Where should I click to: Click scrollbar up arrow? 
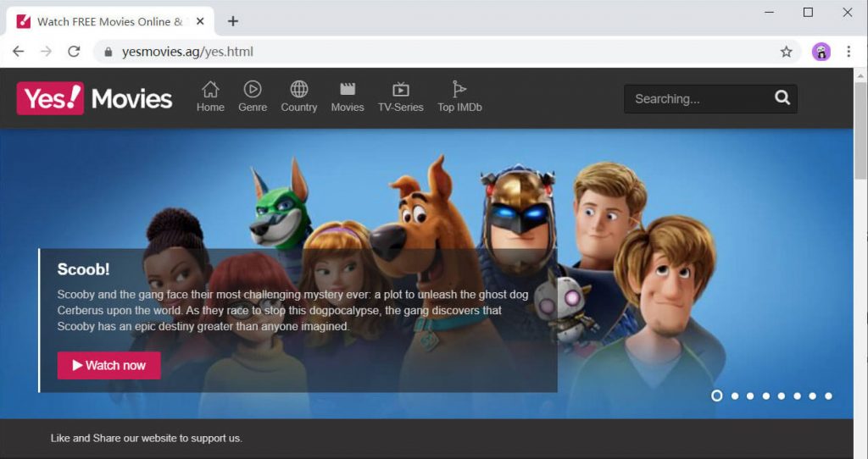point(860,75)
